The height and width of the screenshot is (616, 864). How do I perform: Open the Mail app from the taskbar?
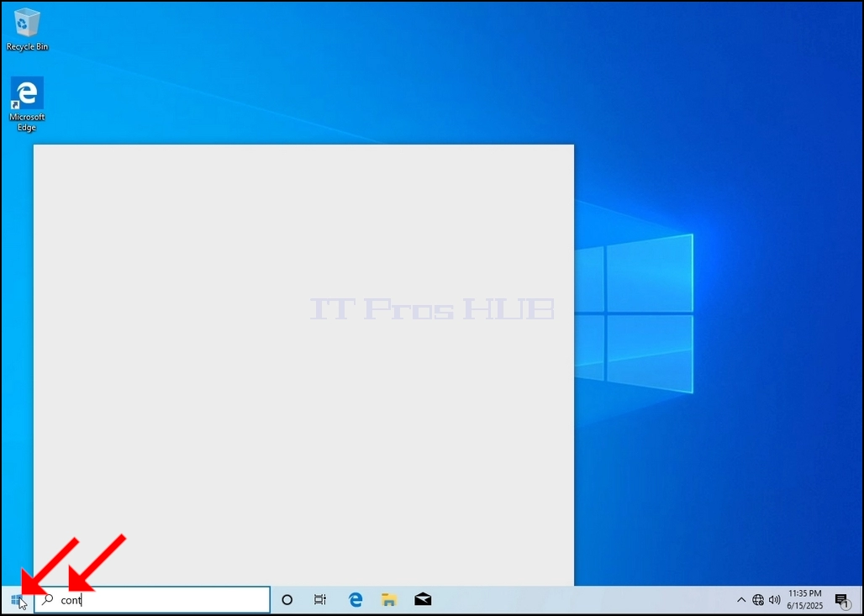coord(424,599)
